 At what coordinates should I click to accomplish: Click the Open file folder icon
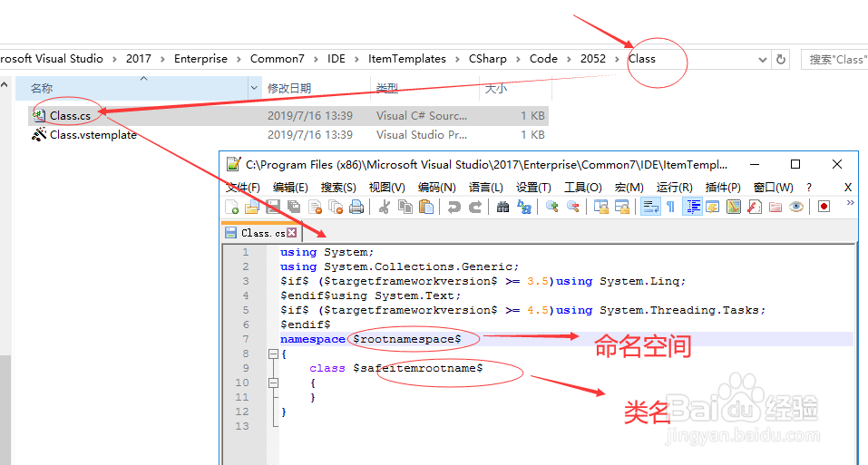tap(252, 207)
